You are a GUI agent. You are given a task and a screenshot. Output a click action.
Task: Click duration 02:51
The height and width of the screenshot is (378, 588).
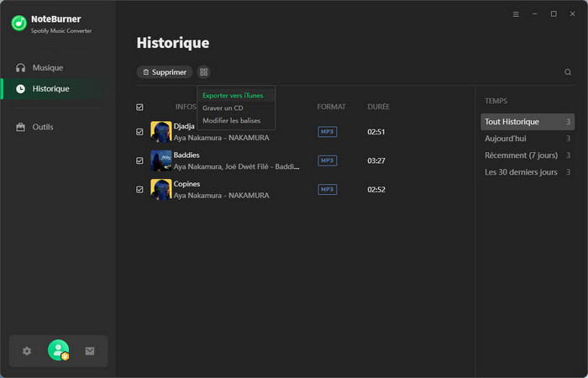coord(376,132)
